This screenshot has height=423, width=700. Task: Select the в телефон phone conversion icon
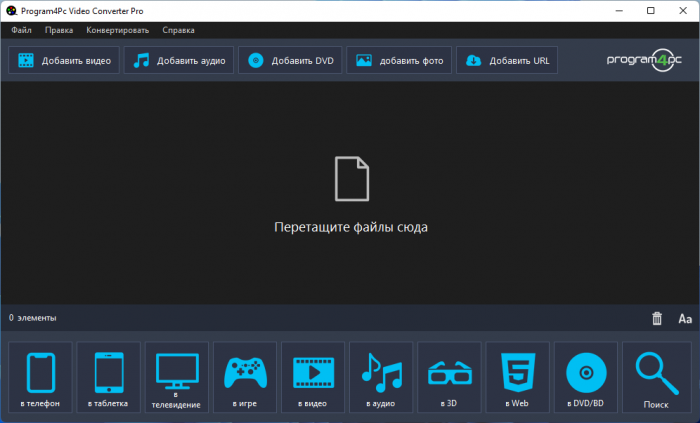[x=40, y=377]
